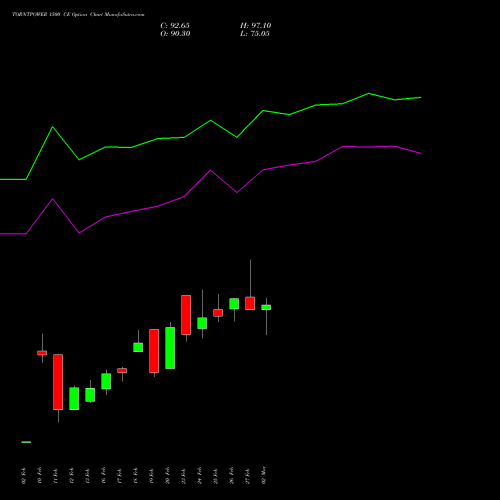
Task: Click the low price value L: 75.05
Action: coord(255,34)
